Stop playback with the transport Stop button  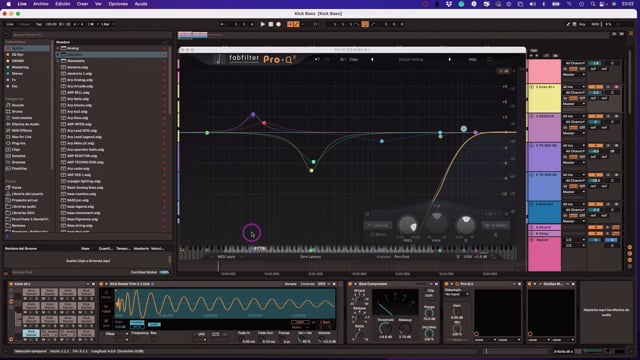coord(271,24)
